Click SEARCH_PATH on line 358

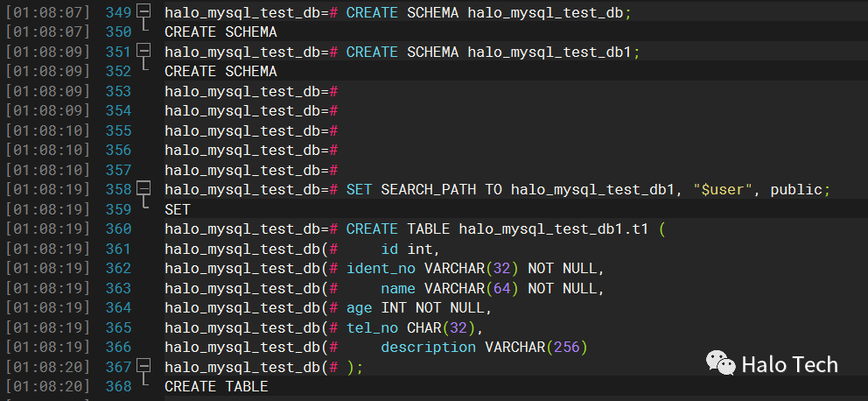tap(429, 190)
